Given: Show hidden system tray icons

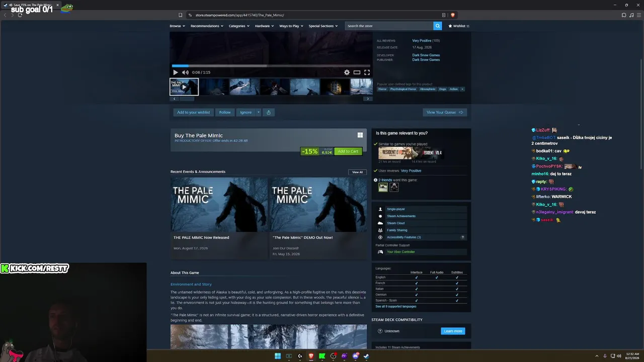Looking at the screenshot, I should tap(597, 356).
